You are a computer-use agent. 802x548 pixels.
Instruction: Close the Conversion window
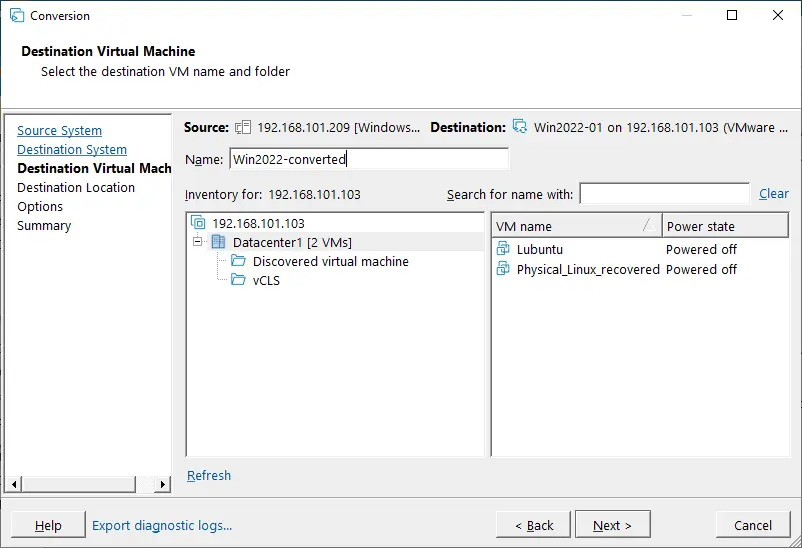pyautogui.click(x=777, y=15)
